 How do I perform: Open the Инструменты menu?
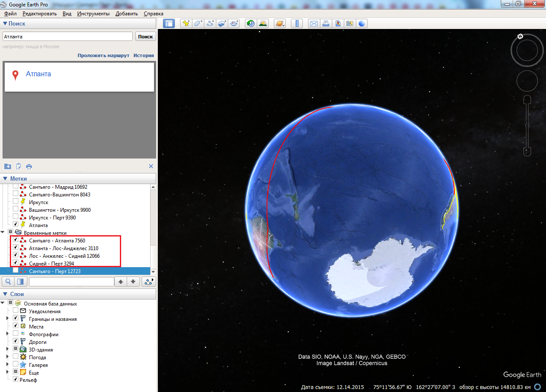(x=93, y=14)
